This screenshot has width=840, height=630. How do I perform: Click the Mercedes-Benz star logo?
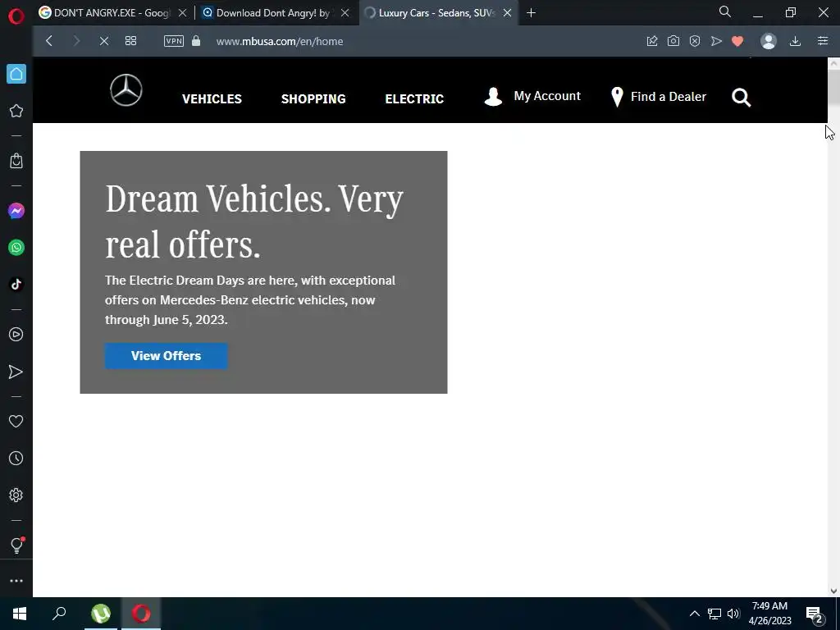click(x=126, y=90)
